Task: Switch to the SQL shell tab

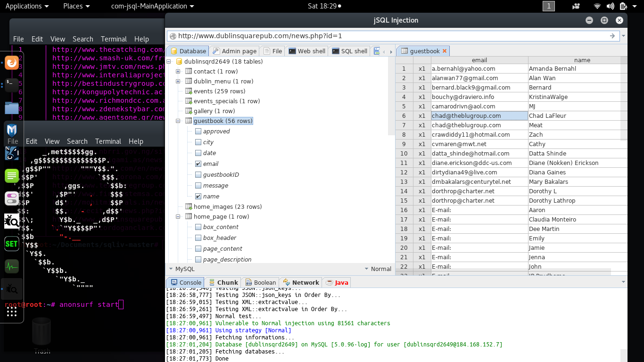Action: (x=349, y=51)
